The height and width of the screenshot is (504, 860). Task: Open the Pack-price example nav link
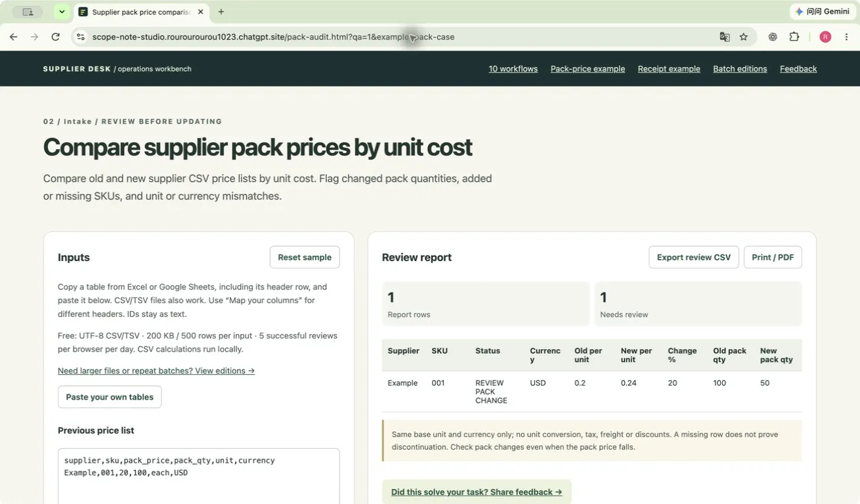[x=588, y=69]
